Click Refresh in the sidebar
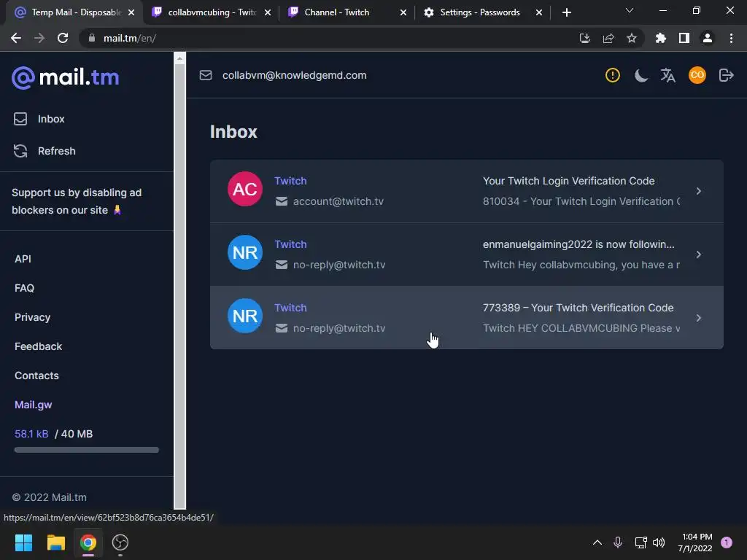747x560 pixels. click(44, 151)
